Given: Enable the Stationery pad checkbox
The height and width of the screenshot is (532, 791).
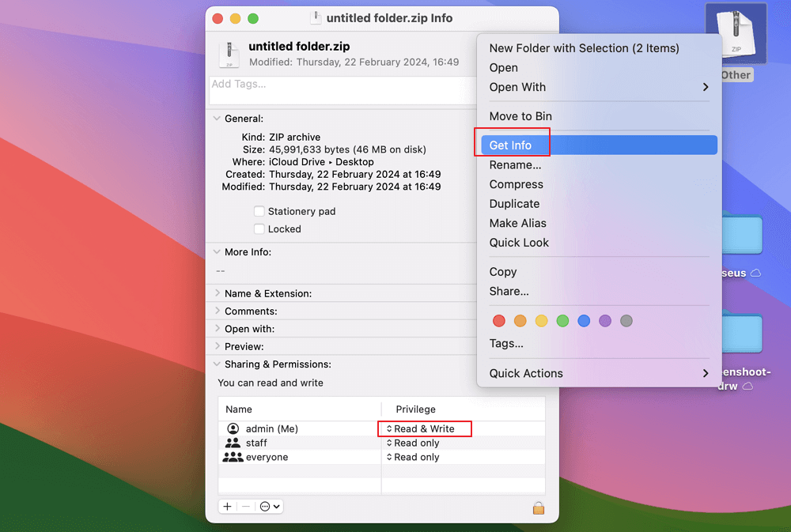Looking at the screenshot, I should pyautogui.click(x=259, y=211).
